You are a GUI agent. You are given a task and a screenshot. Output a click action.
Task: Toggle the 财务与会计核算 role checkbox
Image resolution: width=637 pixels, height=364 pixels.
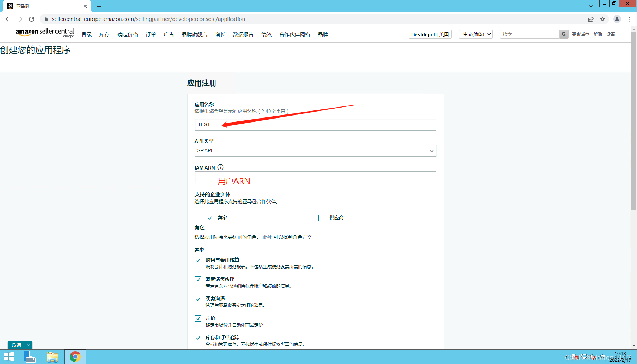[198, 260]
